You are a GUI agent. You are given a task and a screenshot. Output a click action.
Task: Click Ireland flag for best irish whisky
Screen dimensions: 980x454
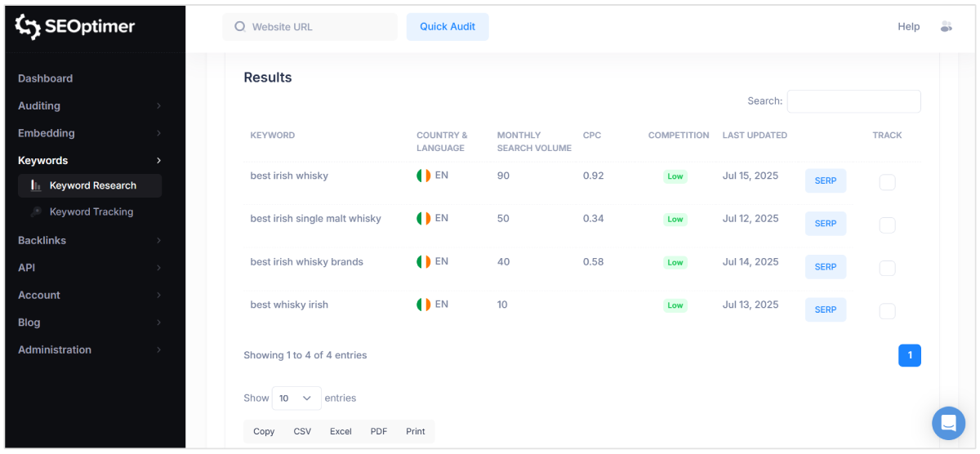[423, 176]
